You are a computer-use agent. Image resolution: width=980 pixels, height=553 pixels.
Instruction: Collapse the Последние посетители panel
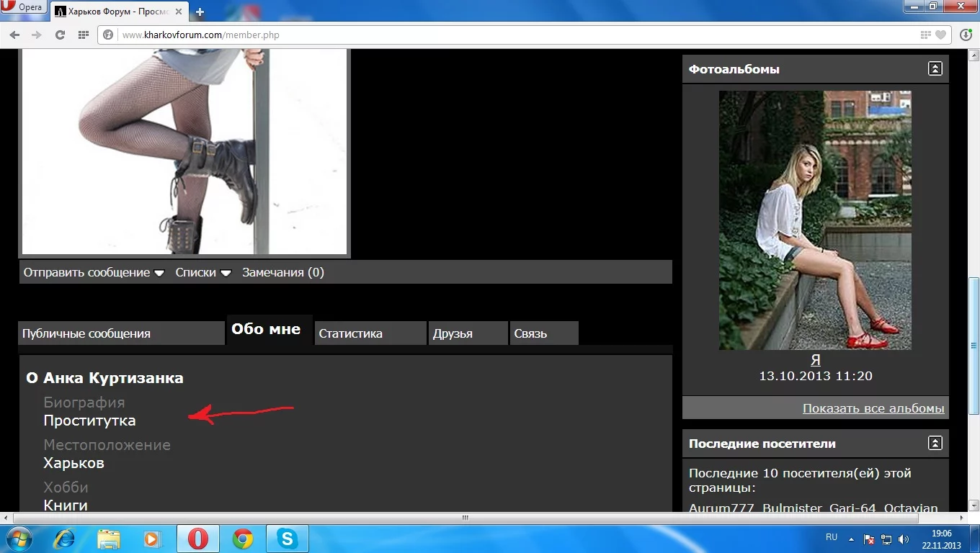click(935, 444)
